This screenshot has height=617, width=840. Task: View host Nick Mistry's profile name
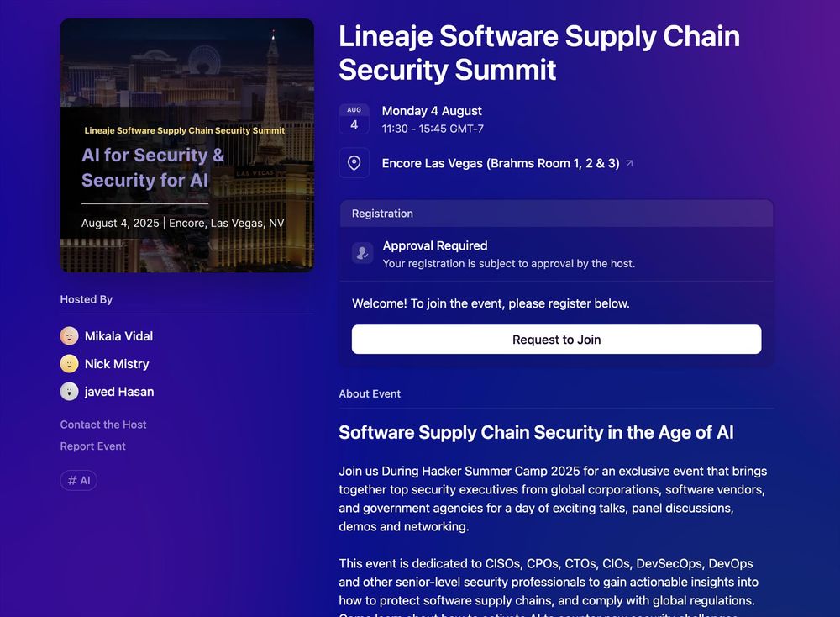click(x=117, y=364)
